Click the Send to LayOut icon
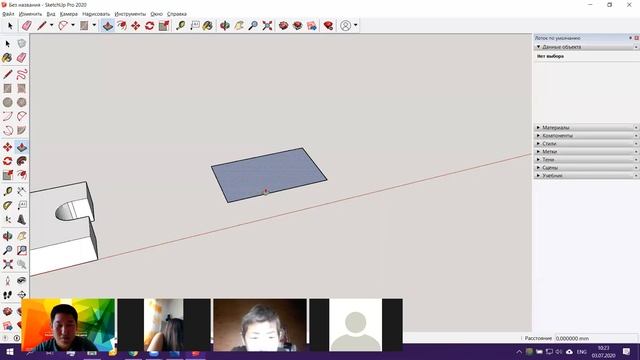The width and height of the screenshot is (640, 360). [x=312, y=26]
